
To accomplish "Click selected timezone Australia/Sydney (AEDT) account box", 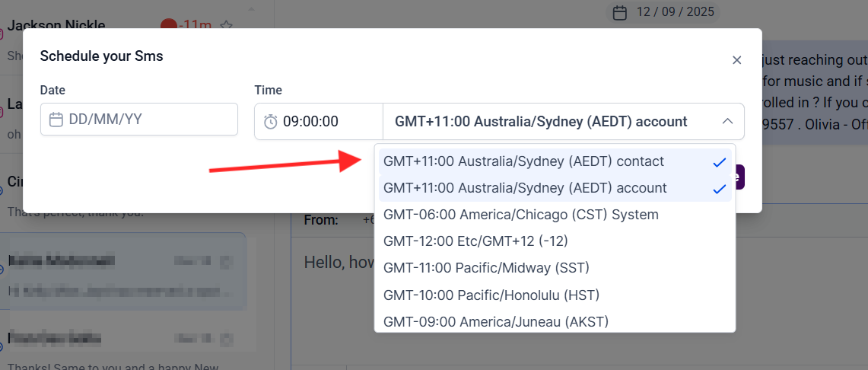I will tap(564, 121).
